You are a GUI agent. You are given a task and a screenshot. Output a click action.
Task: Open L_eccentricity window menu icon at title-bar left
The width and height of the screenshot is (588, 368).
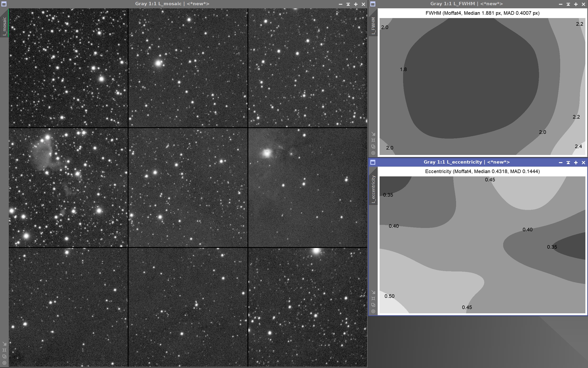(373, 162)
